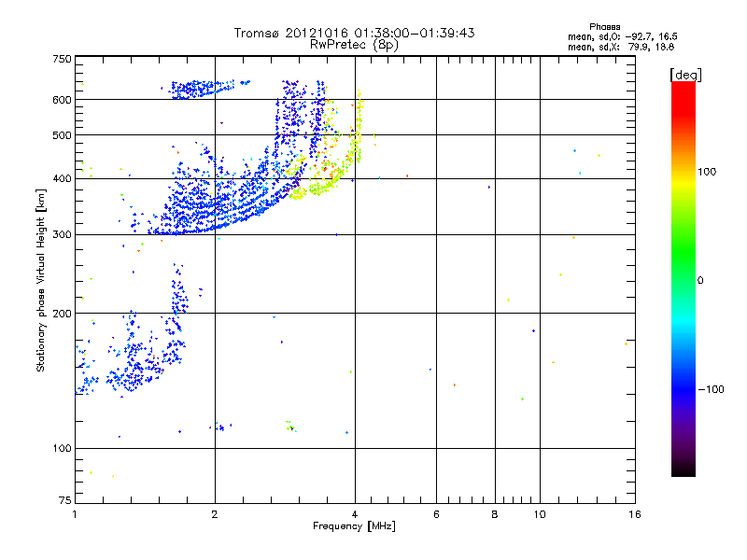Click the black bottom of the phase colorbar
Image resolution: width=747 pixels, height=560 pixels.
pos(684,472)
